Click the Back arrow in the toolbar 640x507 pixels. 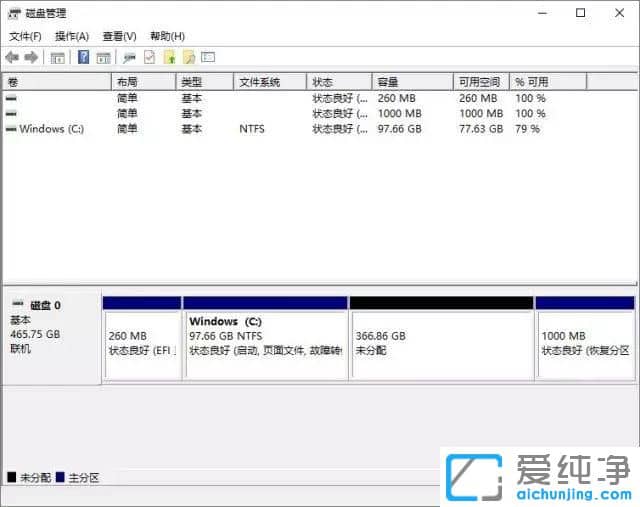pos(12,58)
